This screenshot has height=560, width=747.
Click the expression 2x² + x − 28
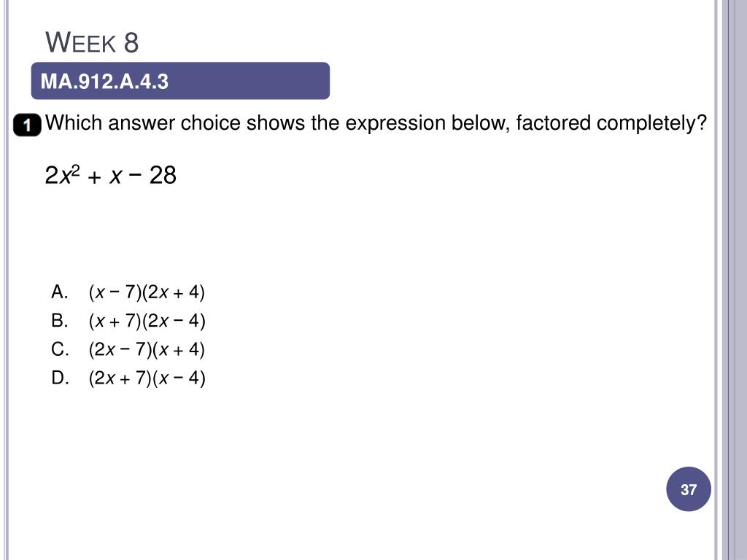111,175
